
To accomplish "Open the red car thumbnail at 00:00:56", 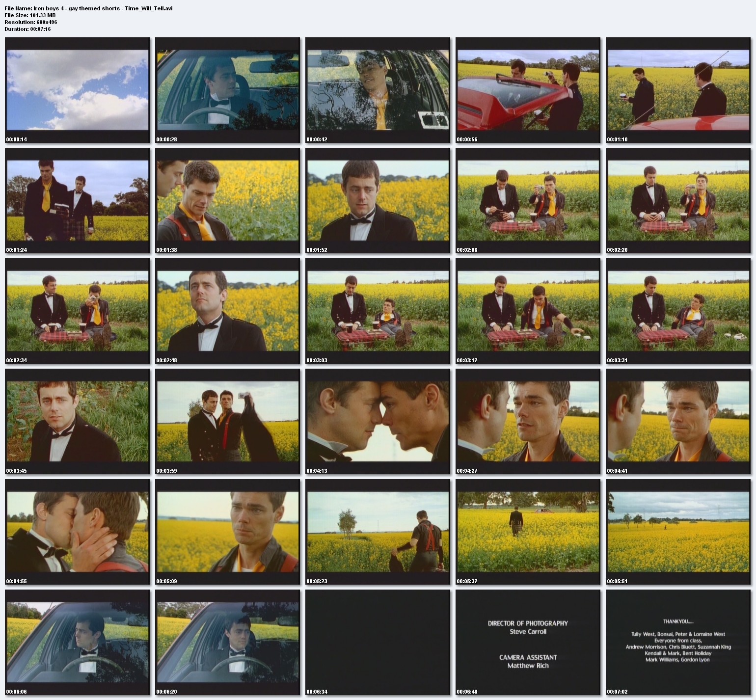I will click(x=528, y=90).
